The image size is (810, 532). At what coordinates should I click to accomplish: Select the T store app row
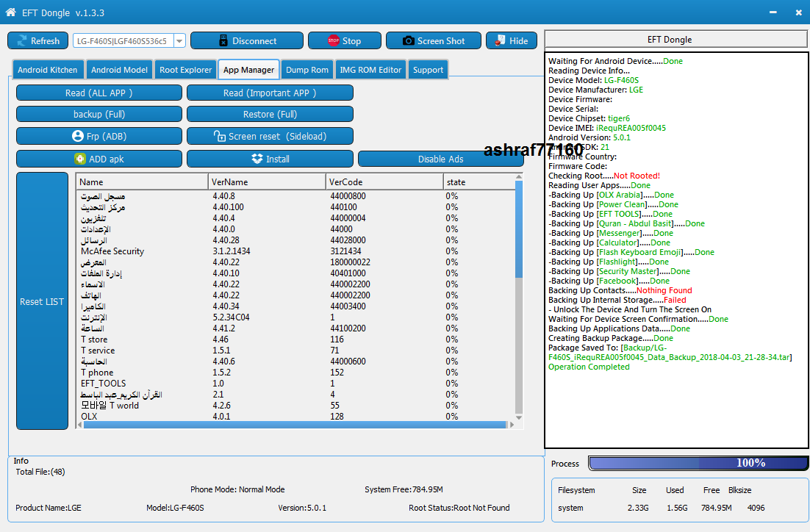point(295,339)
